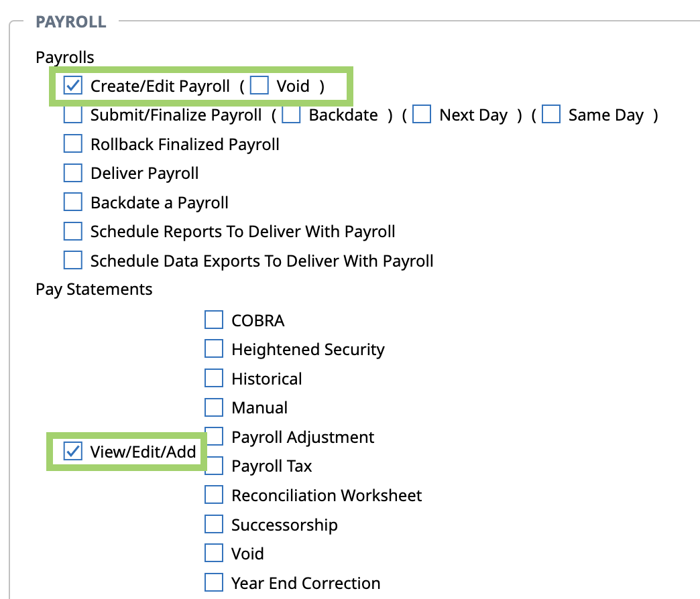Tick the Successorship checkbox
This screenshot has height=599, width=700.
[x=214, y=524]
